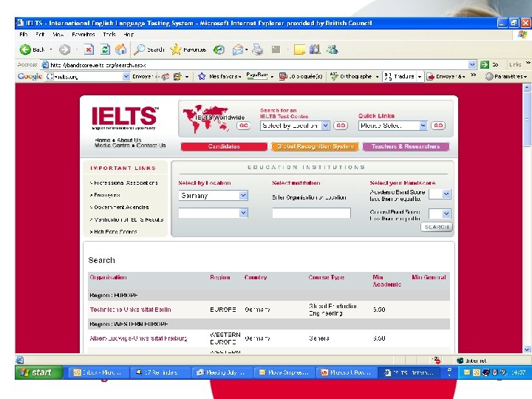Click the browser Forward arrow

64,50
